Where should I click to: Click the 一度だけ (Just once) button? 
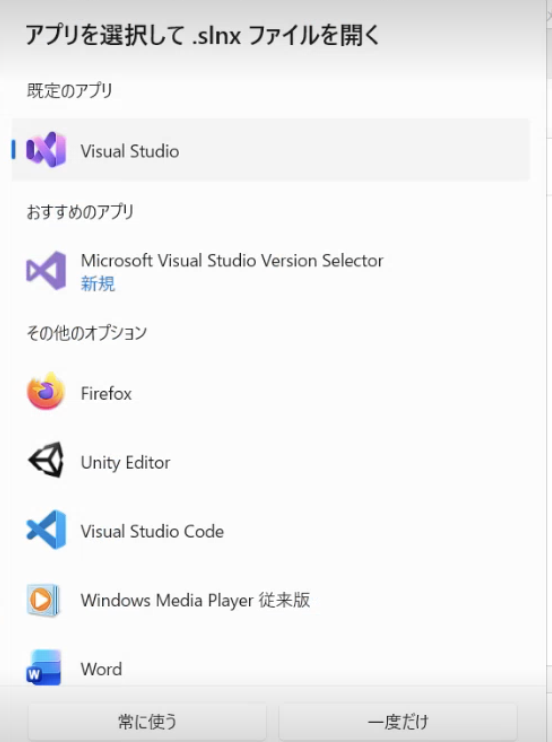tap(398, 722)
